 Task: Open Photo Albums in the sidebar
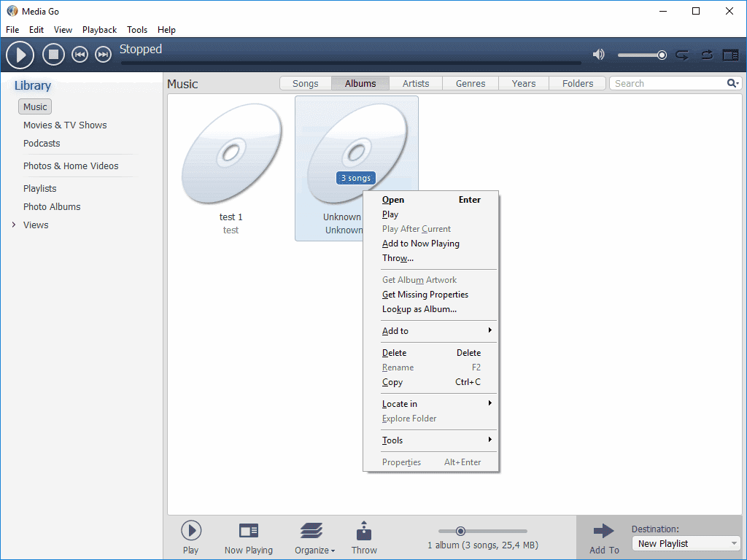52,206
